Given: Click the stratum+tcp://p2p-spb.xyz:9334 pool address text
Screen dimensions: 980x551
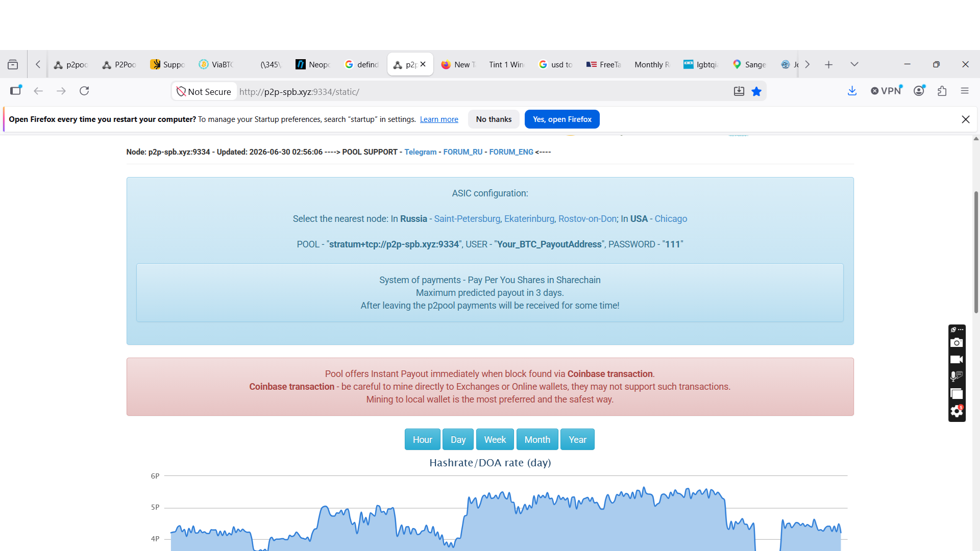Looking at the screenshot, I should [x=394, y=244].
